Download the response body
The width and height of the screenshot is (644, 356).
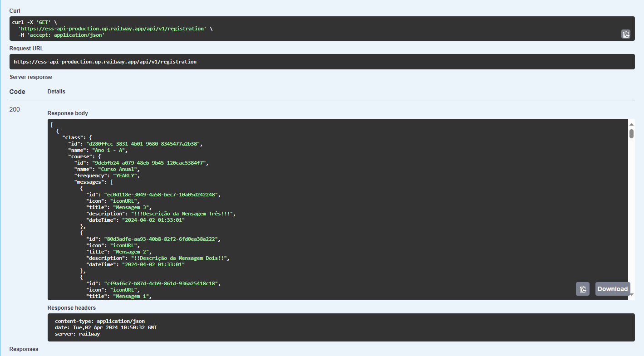(x=613, y=289)
